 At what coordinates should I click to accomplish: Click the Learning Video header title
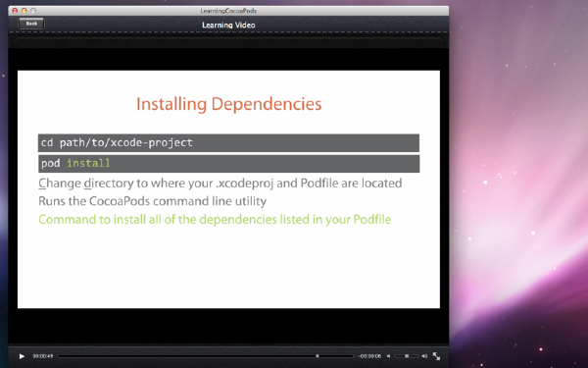(x=228, y=26)
